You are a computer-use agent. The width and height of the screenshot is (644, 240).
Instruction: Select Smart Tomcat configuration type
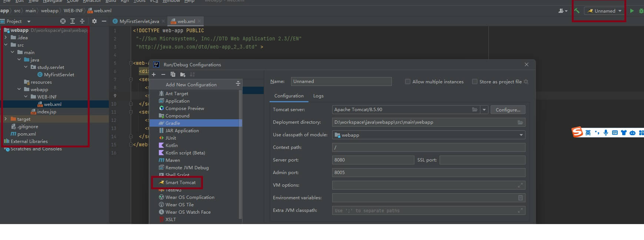pyautogui.click(x=180, y=182)
